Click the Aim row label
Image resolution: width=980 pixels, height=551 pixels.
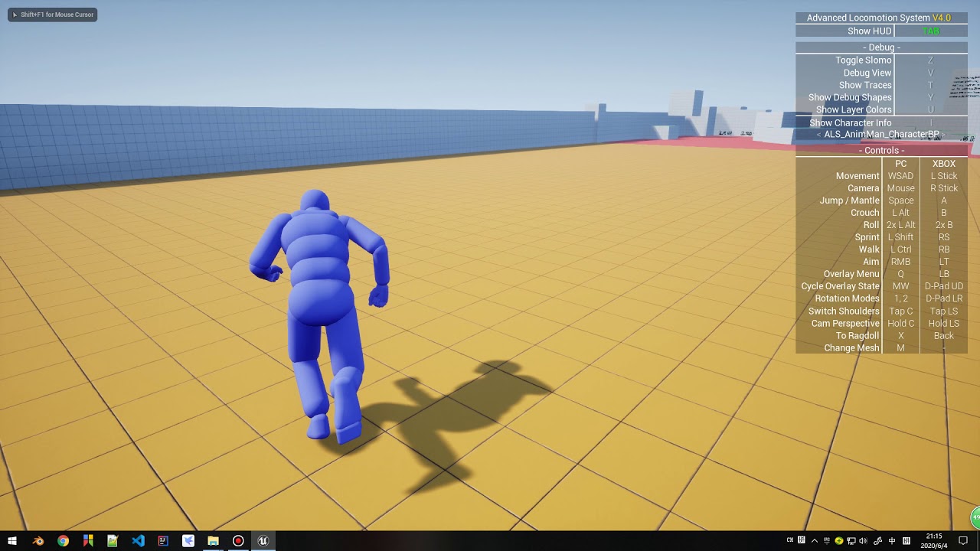(871, 262)
